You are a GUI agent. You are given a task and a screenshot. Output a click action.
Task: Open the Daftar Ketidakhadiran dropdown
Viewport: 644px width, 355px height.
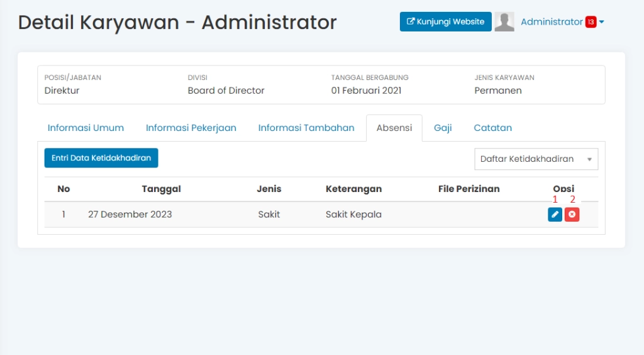click(x=536, y=159)
